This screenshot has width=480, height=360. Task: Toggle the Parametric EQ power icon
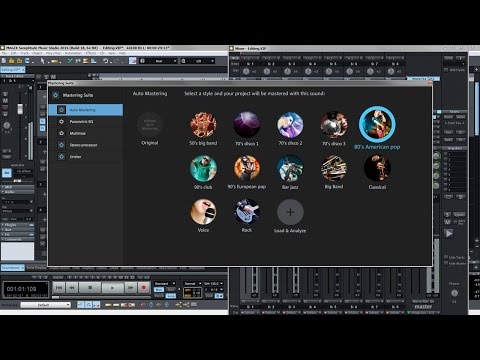(x=61, y=122)
